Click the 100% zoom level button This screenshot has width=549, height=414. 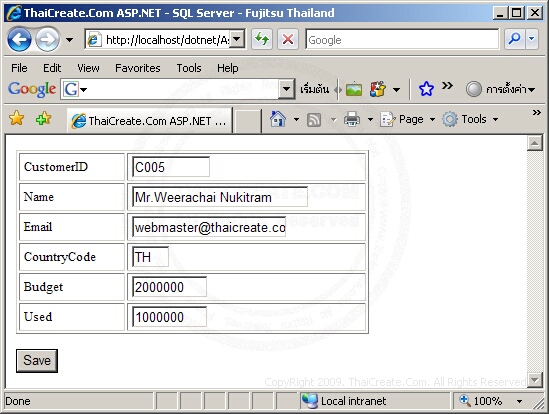point(481,401)
